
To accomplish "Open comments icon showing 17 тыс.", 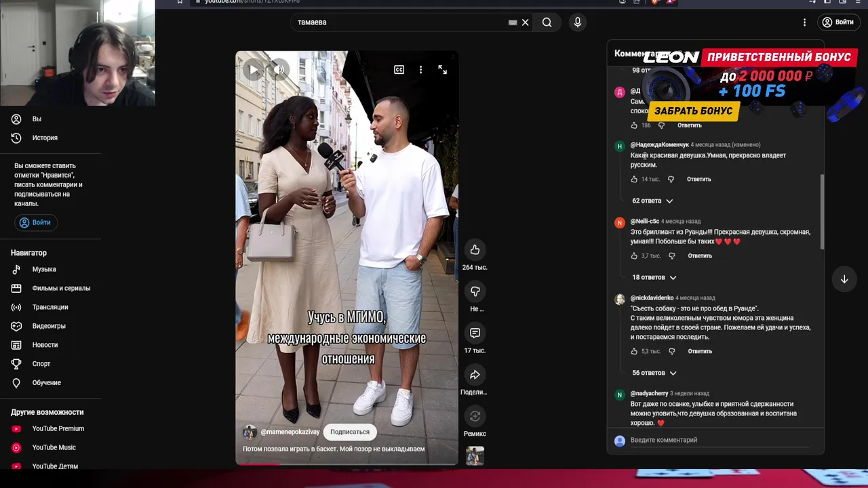I will (x=475, y=333).
